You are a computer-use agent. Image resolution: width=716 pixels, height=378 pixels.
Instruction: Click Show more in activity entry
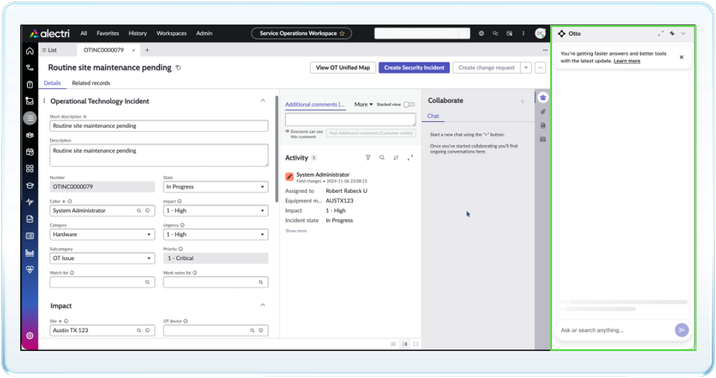click(296, 231)
